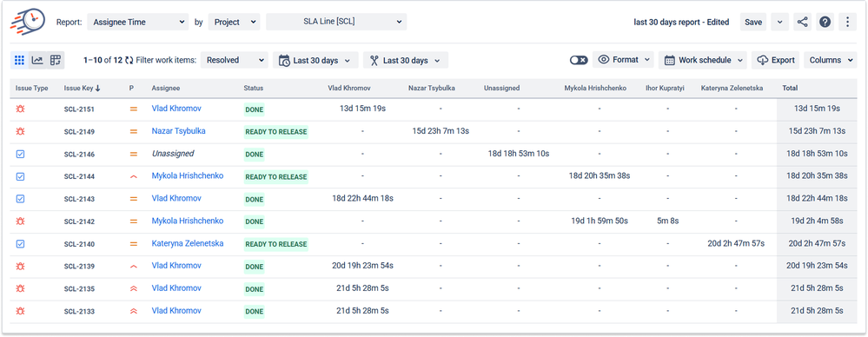
Task: Click bug icon for SCL-2142
Action: (21, 221)
